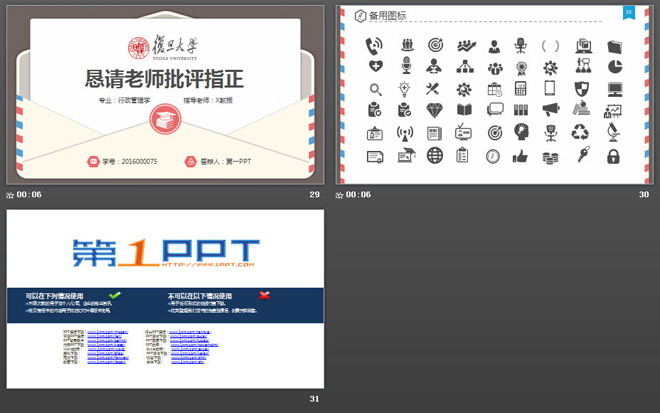660x413 pixels.
Task: Select the slide 30 thumbnail
Action: click(x=495, y=95)
